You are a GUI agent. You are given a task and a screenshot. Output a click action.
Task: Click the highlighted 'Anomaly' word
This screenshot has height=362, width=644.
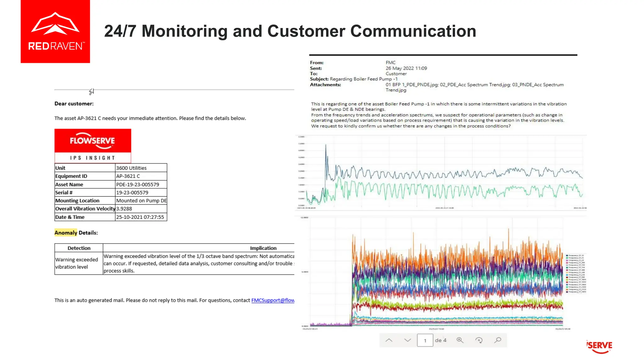point(66,233)
